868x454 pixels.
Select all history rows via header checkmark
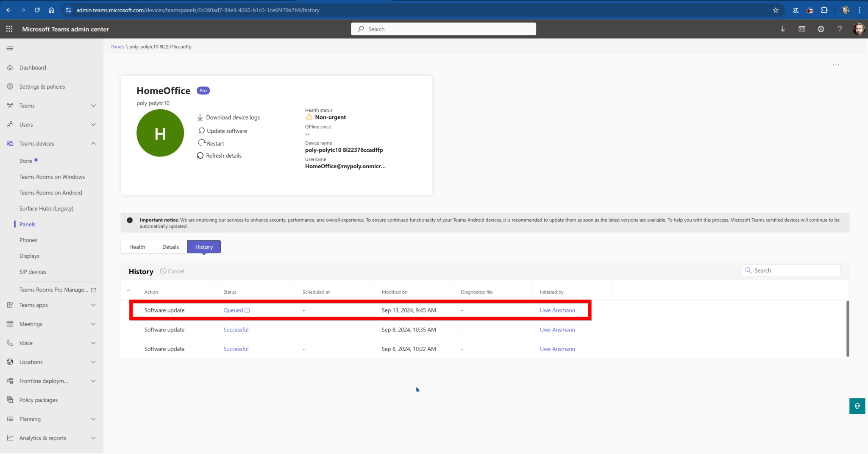pyautogui.click(x=128, y=291)
